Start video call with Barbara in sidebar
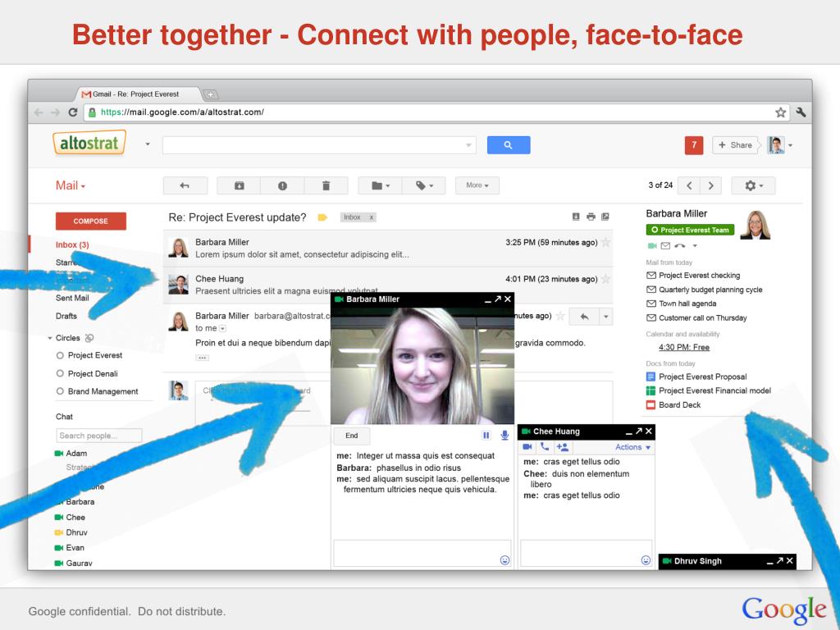Image resolution: width=840 pixels, height=630 pixels. [x=652, y=246]
